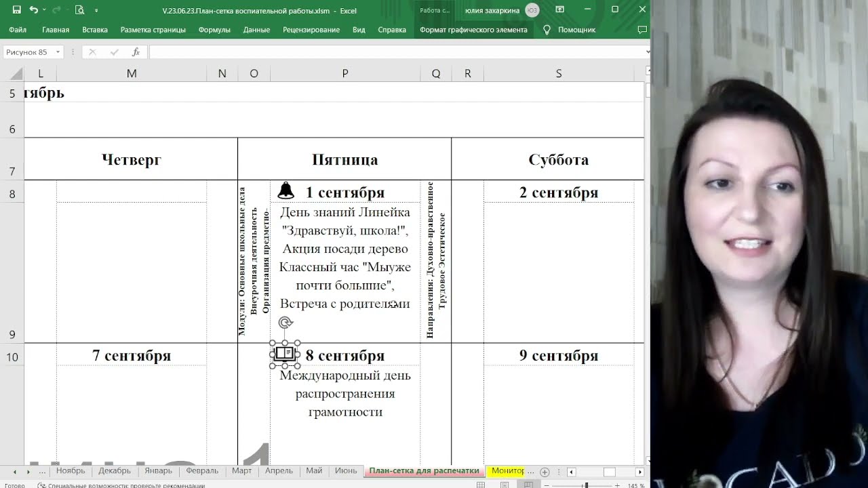The height and width of the screenshot is (488, 868).
Task: Click the Пятница header cell
Action: tap(344, 159)
